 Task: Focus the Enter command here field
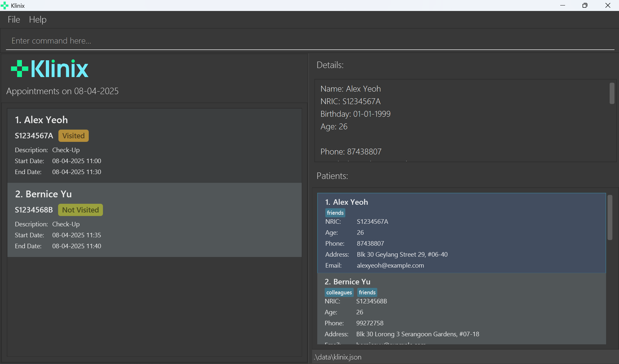(310, 41)
